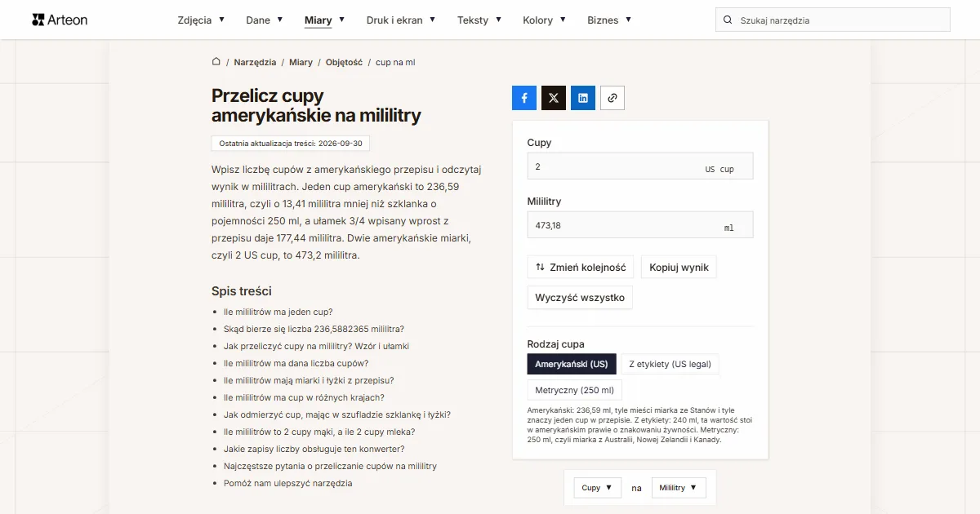Share the page on X
The image size is (980, 514).
tap(554, 98)
